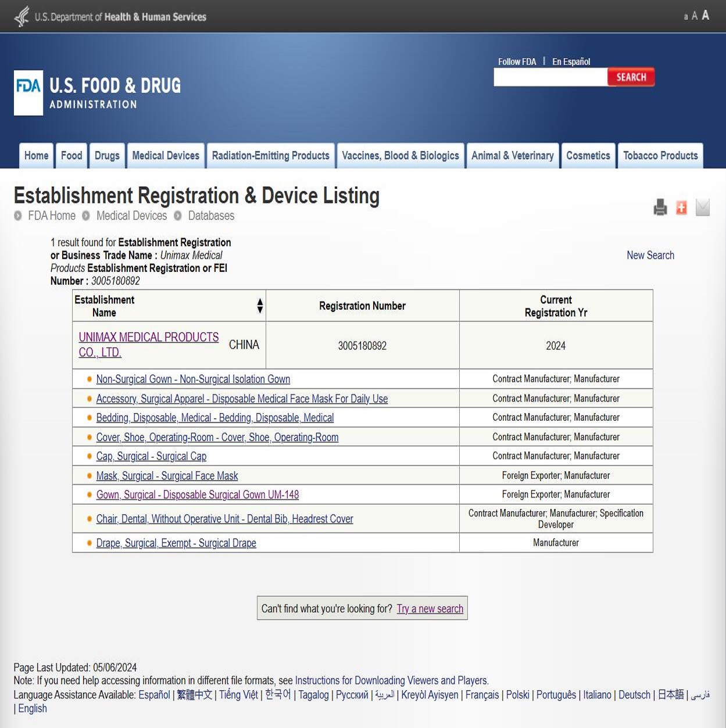Click Try a new search link
The height and width of the screenshot is (728, 726).
[x=430, y=608]
